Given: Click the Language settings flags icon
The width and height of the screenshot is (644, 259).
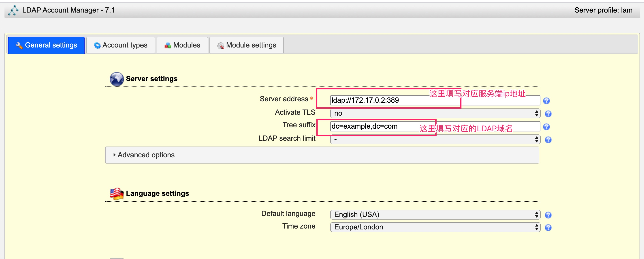Looking at the screenshot, I should coord(117,194).
